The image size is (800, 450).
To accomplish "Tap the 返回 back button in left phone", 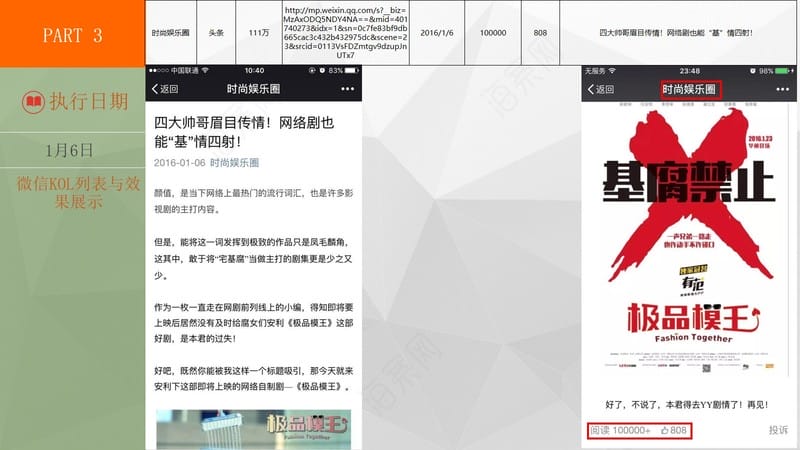I will [165, 89].
